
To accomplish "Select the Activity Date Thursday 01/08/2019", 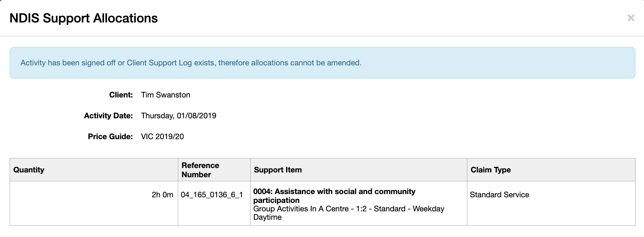I will pos(179,115).
